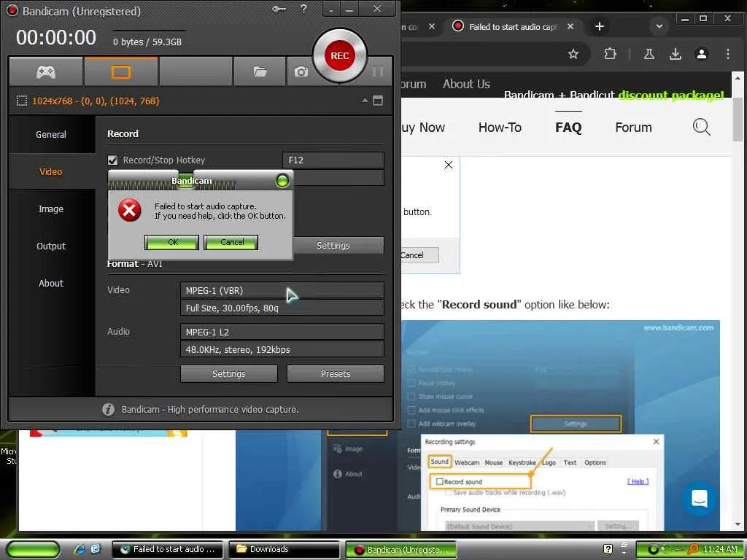The image size is (747, 560).
Task: Click the Start button on taskbar
Action: point(34,550)
